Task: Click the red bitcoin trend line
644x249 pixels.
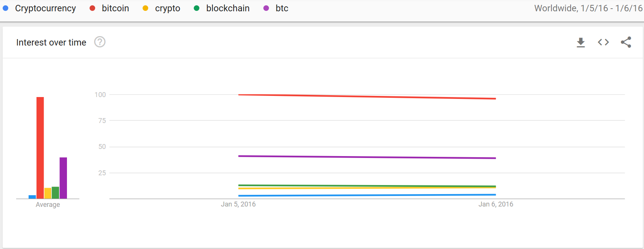Action: (x=367, y=97)
